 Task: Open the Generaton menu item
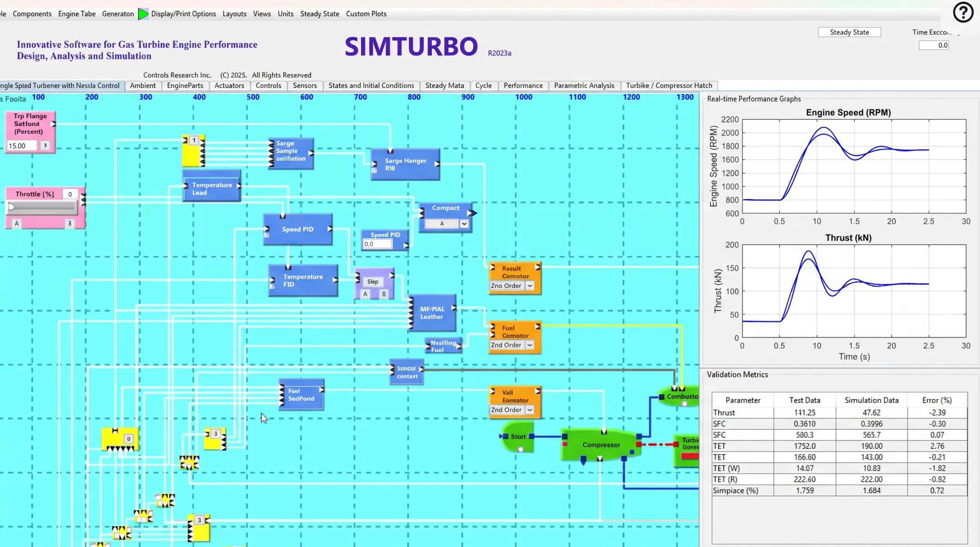[118, 14]
